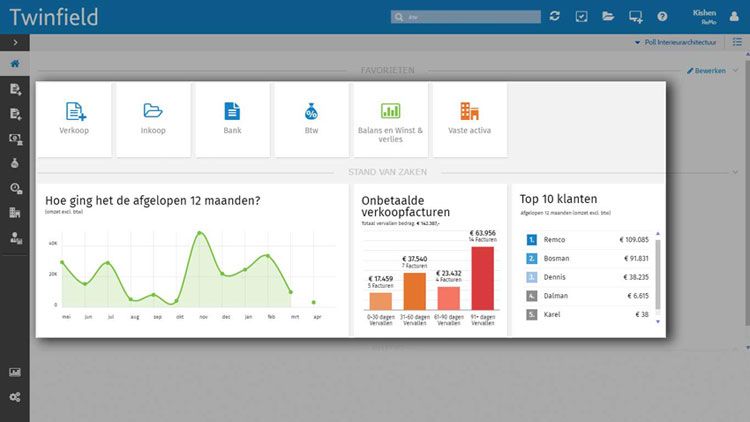Select customer Dennis in the list
The height and width of the screenshot is (422, 750).
[x=587, y=277]
